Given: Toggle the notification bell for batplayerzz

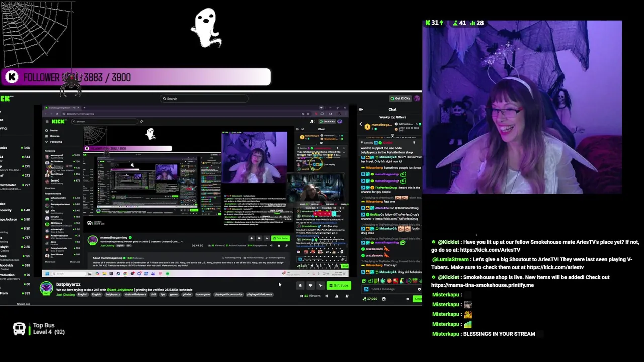Looking at the screenshot, I should coord(300,286).
